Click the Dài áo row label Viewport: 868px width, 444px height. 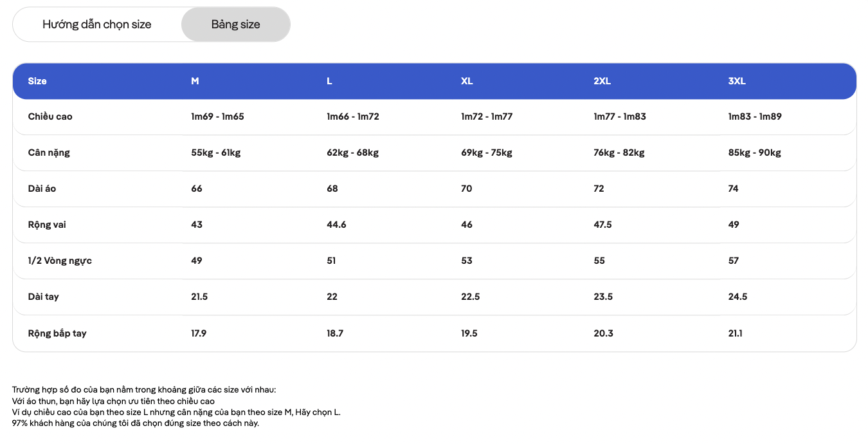click(x=42, y=189)
